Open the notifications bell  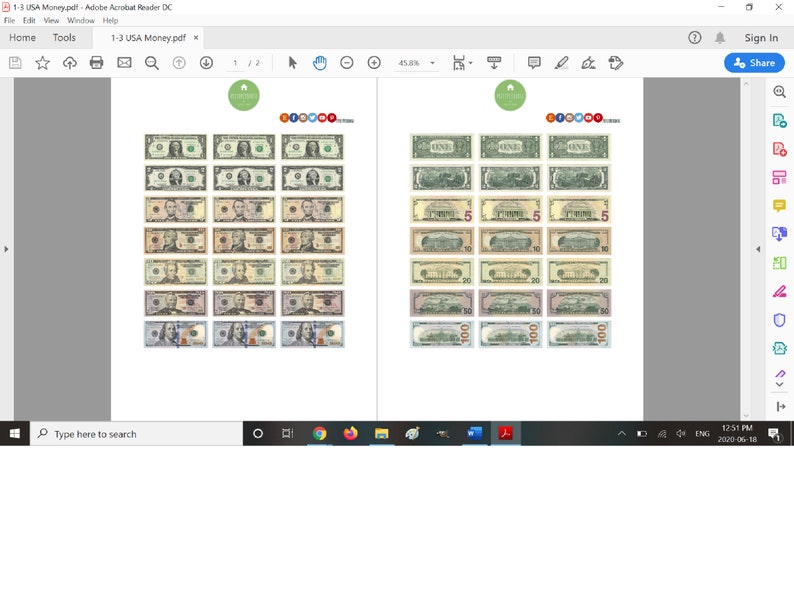(x=720, y=37)
